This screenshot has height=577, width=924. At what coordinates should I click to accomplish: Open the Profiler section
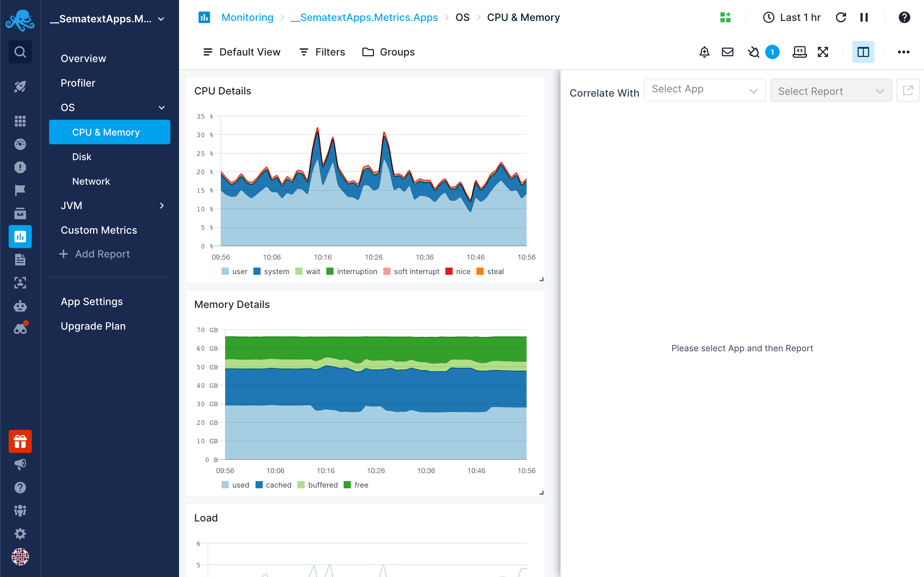pyautogui.click(x=78, y=83)
